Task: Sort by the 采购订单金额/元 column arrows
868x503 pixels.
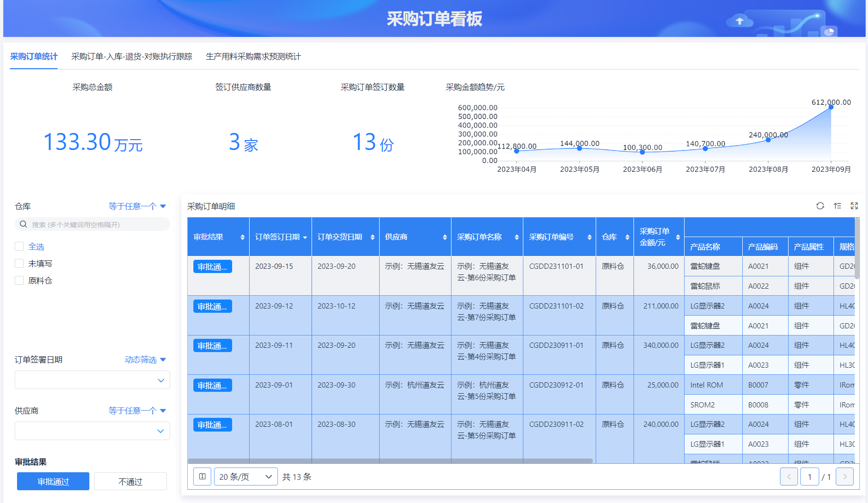Action: pyautogui.click(x=679, y=237)
